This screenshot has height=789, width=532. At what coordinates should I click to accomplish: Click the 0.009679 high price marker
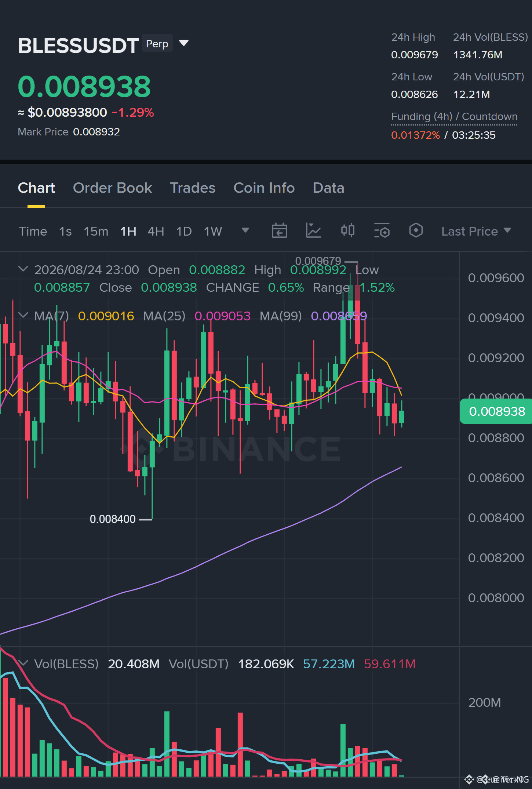point(318,261)
